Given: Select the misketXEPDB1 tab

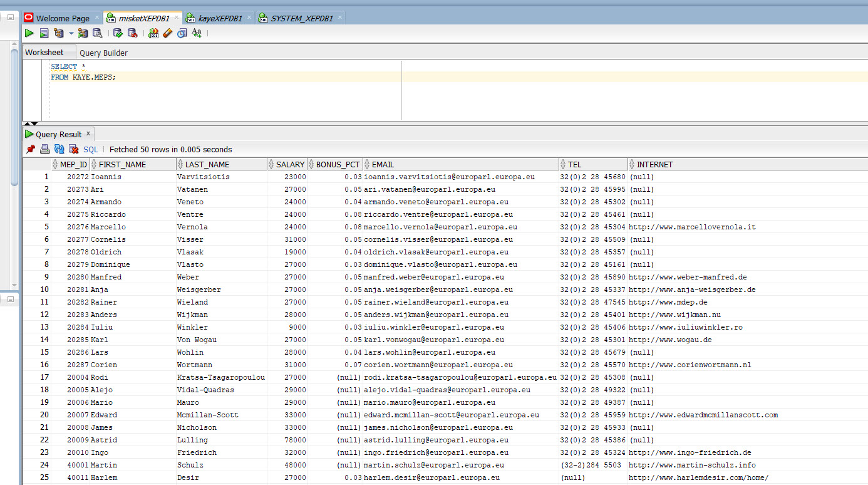Looking at the screenshot, I should [x=144, y=18].
